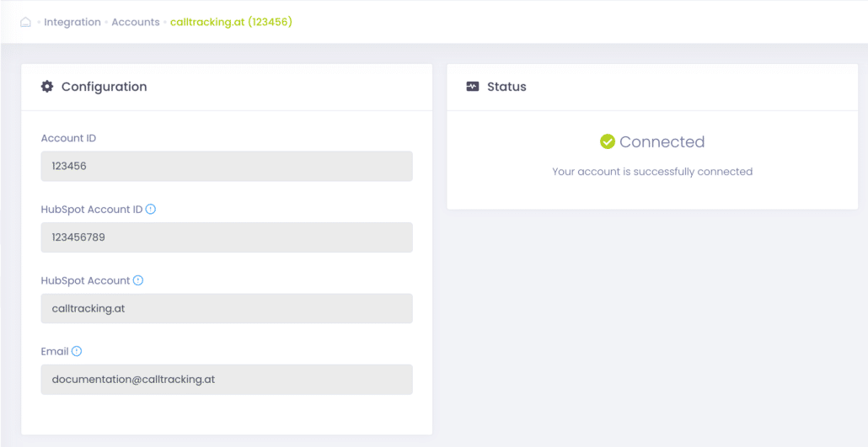The height and width of the screenshot is (447, 868).
Task: Go to Integration in the breadcrumb
Action: click(72, 23)
